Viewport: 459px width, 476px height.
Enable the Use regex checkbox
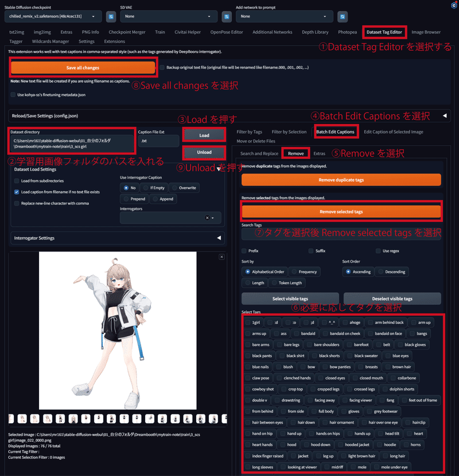point(378,251)
